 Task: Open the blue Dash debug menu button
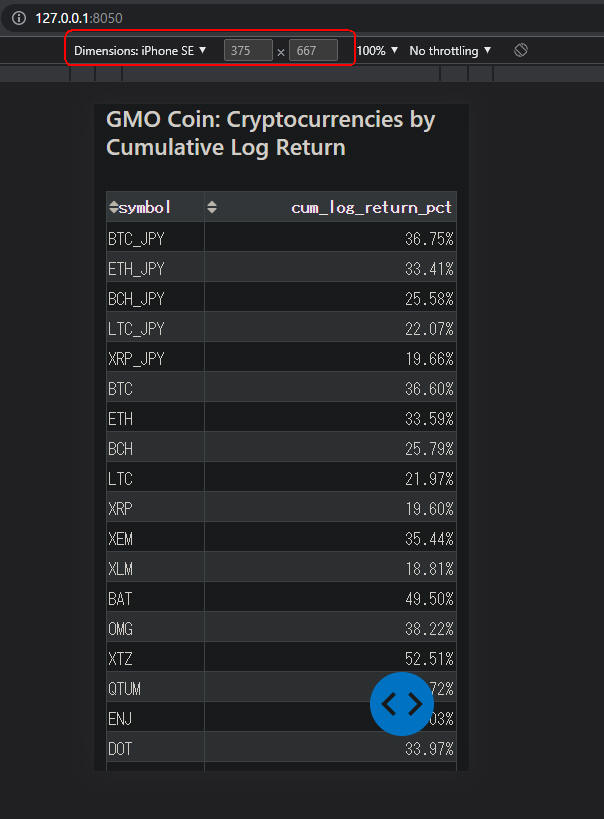(x=402, y=704)
